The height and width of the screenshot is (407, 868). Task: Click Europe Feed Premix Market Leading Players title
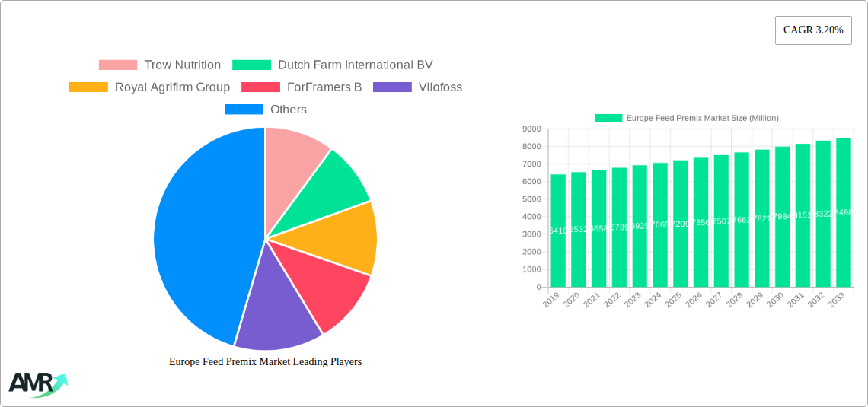click(265, 362)
